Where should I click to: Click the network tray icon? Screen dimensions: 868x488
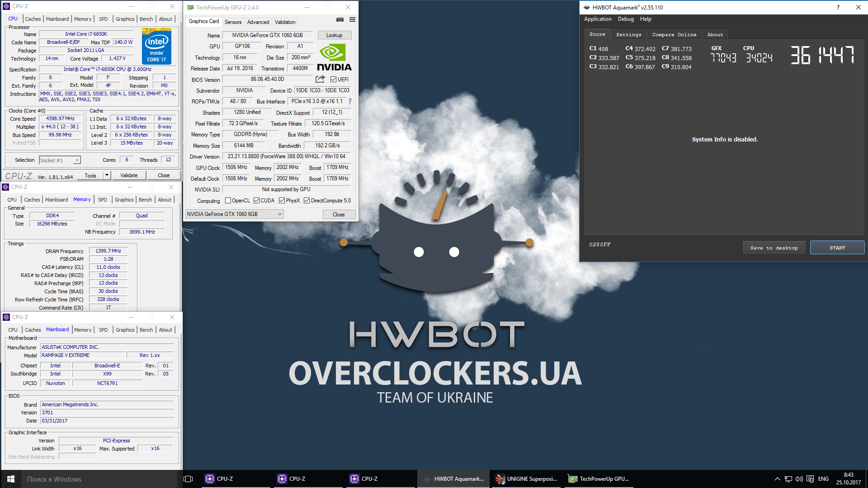coord(788,479)
